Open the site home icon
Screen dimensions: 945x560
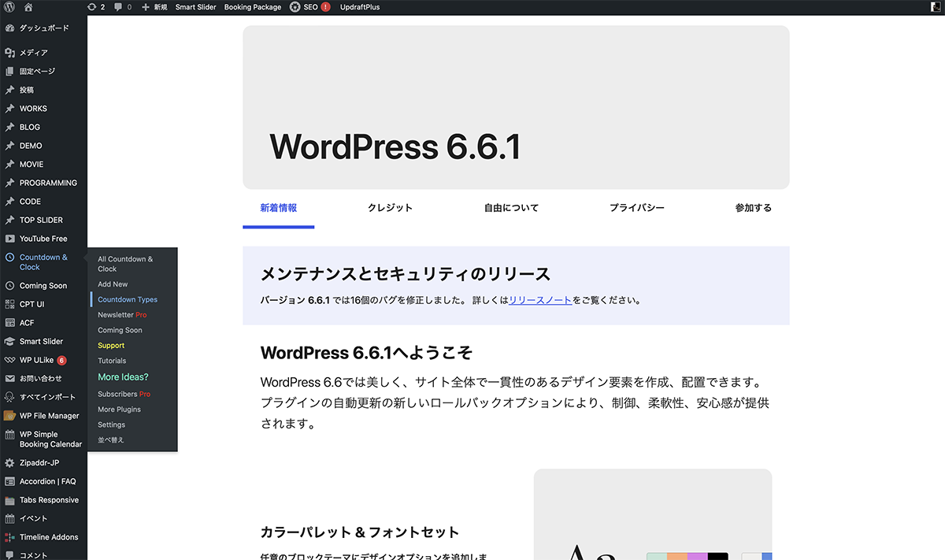(x=28, y=7)
